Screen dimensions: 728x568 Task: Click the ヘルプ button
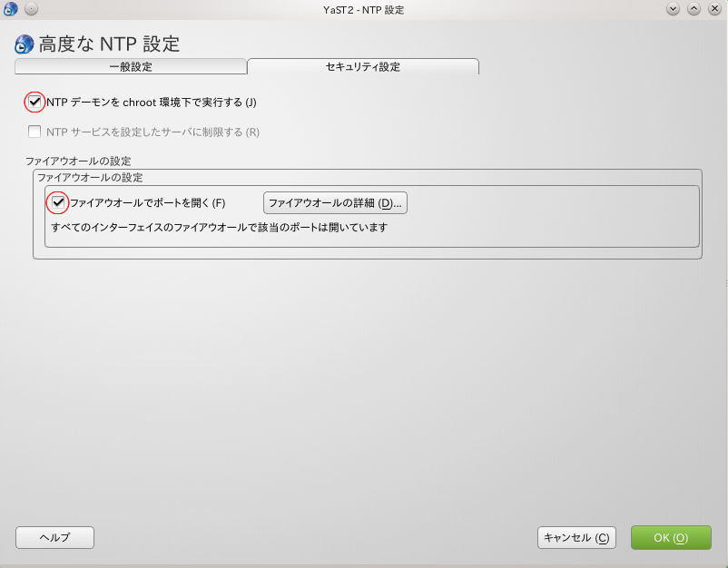(54, 537)
